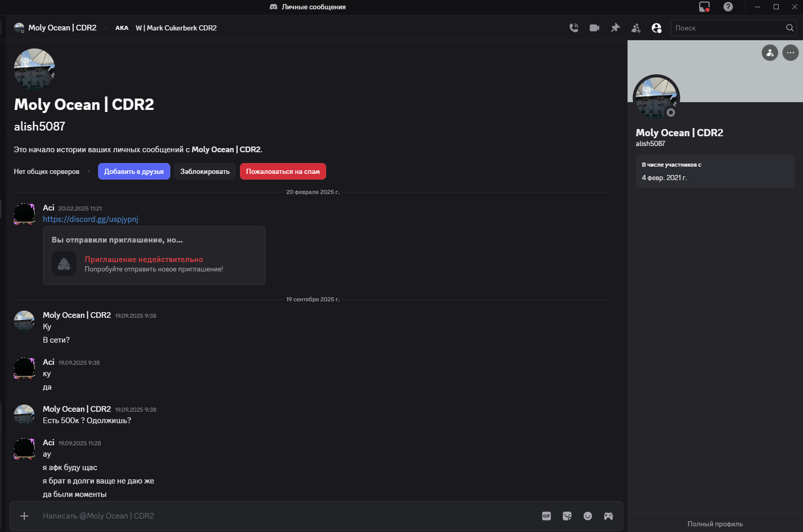This screenshot has height=532, width=803.
Task: Click the alish5087 username in profile panel
Action: 650,144
